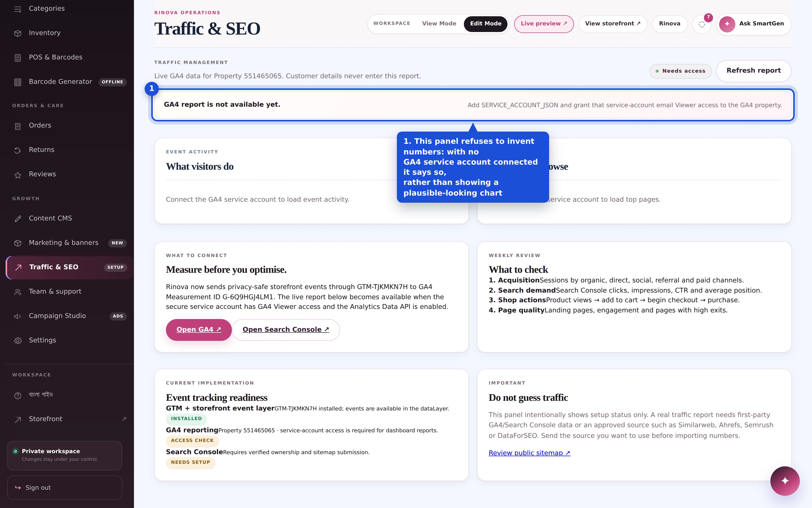The image size is (812, 508).
Task: Open notifications icon with badge 7
Action: (x=702, y=24)
